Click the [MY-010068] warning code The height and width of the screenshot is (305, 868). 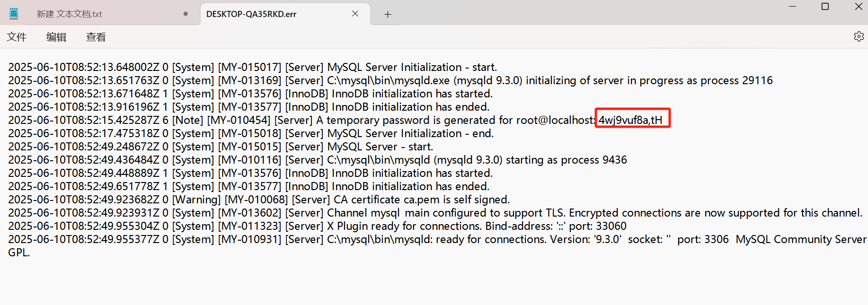point(256,200)
